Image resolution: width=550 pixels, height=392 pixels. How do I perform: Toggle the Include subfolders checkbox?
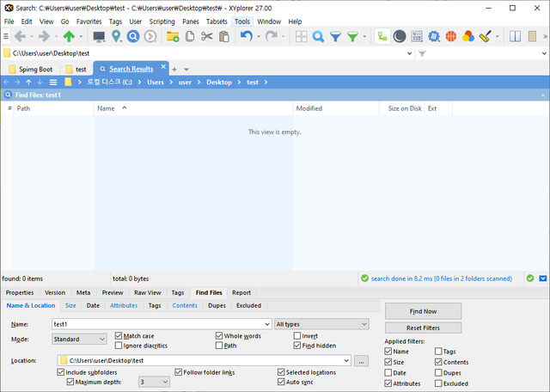[x=61, y=372]
